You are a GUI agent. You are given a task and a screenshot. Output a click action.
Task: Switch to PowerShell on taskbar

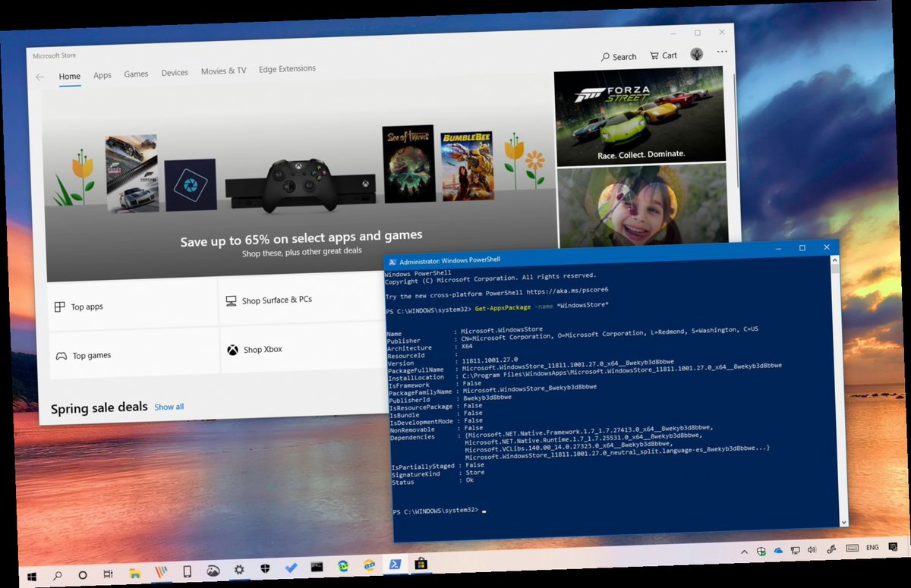pos(395,564)
